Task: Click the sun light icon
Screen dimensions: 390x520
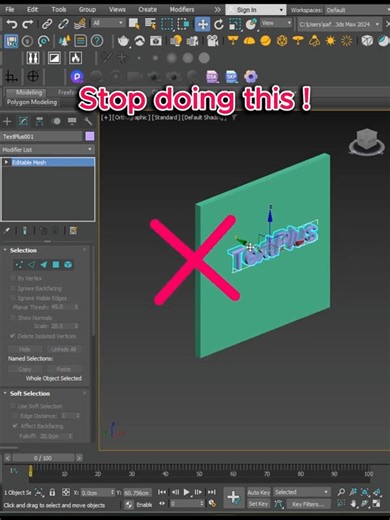Action: click(330, 41)
